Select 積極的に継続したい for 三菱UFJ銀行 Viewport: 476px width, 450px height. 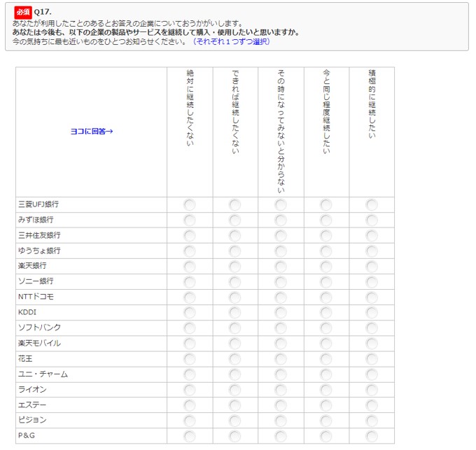pyautogui.click(x=372, y=204)
